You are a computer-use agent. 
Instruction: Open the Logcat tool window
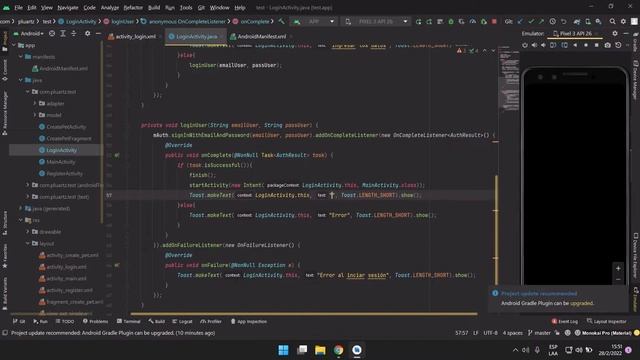click(182, 322)
